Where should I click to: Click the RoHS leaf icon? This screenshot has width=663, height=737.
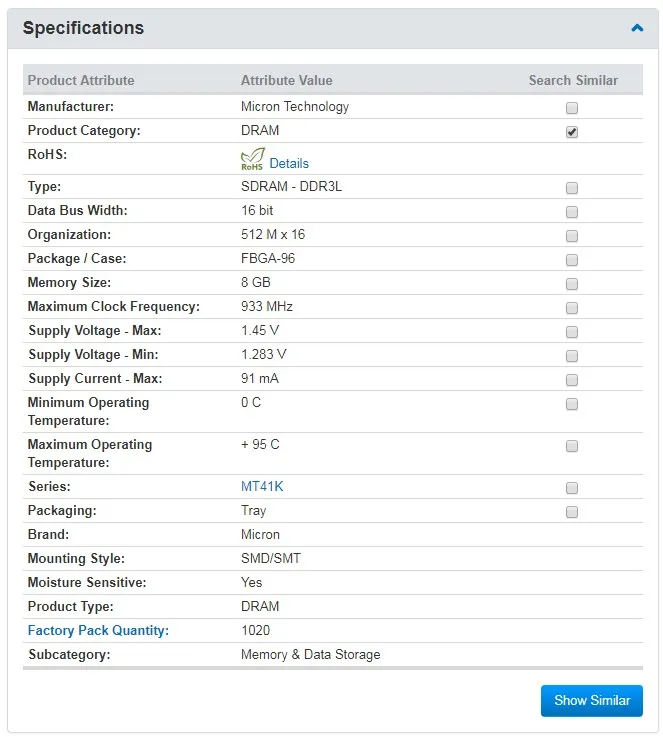click(252, 159)
